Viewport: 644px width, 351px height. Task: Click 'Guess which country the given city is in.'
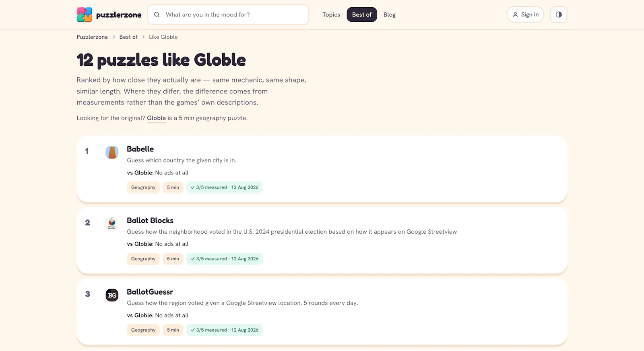tap(182, 160)
